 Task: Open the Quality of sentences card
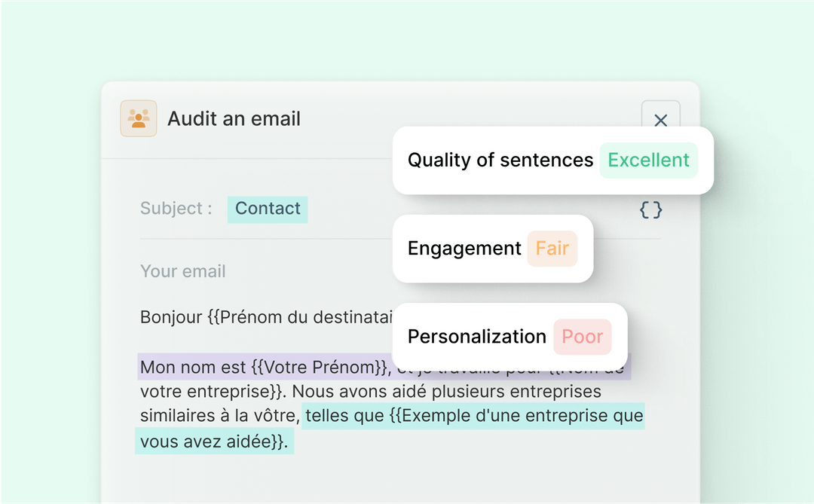[x=553, y=160]
